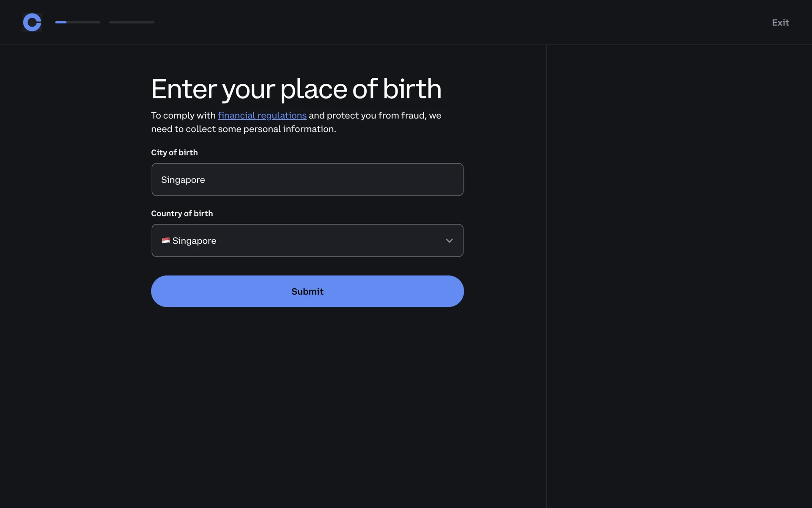Open the Country of birth dropdown
The image size is (812, 508).
(307, 240)
